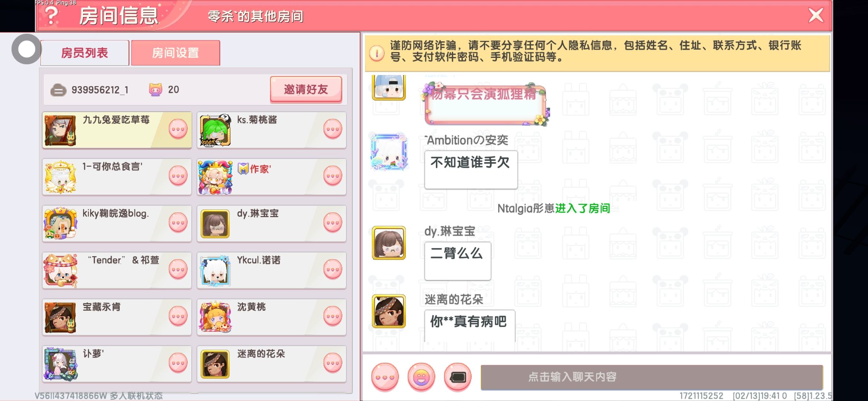Click the 邀请好友 button
The width and height of the screenshot is (868, 401).
click(306, 89)
